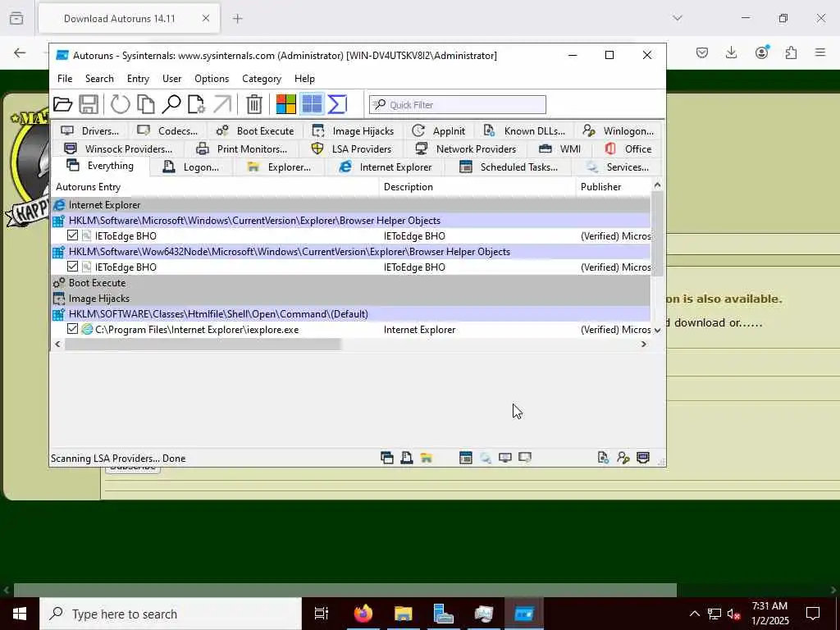This screenshot has width=840, height=630.
Task: Switch to the AppInit tab
Action: (439, 130)
